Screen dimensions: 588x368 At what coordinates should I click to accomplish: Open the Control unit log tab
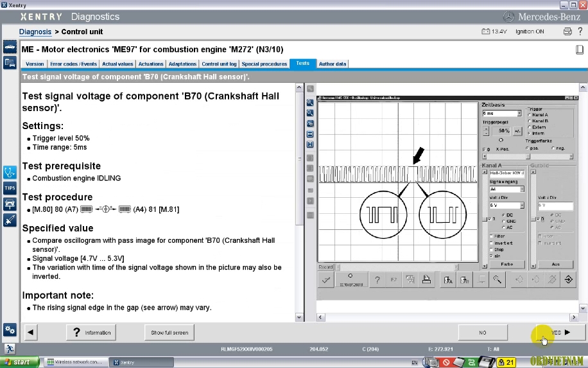coord(219,64)
